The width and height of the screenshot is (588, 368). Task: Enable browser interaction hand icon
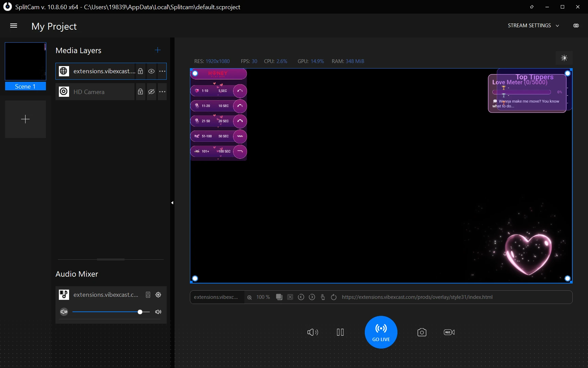323,297
